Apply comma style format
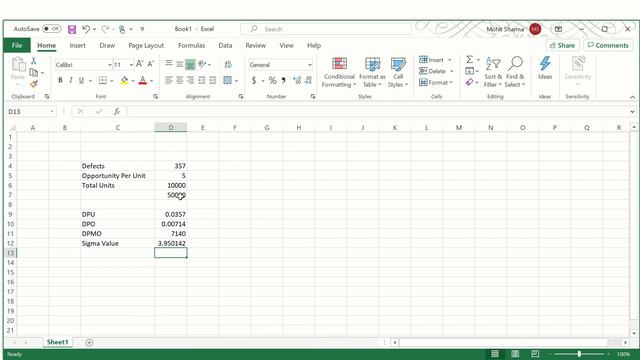 coord(283,80)
